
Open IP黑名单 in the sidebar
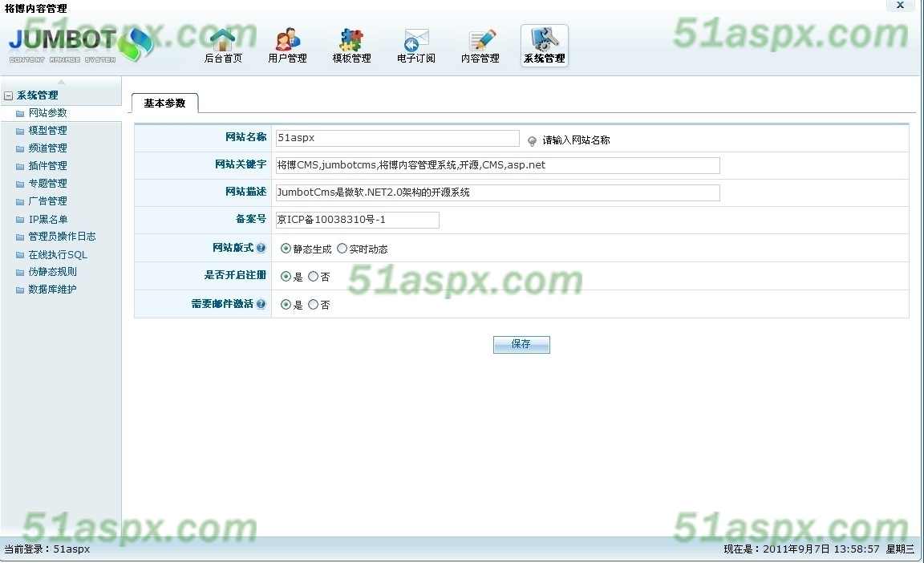48,219
